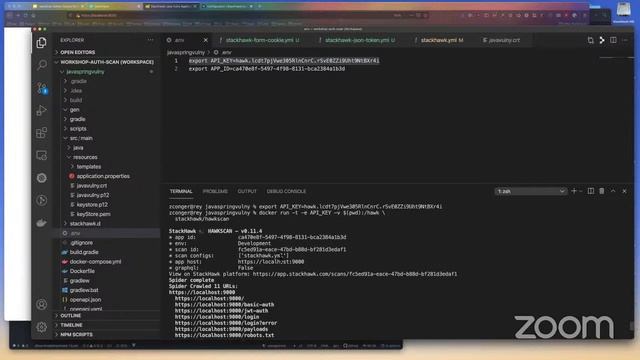Open the Macintosh HD desktop icon
640x360 pixels.
click(x=624, y=12)
